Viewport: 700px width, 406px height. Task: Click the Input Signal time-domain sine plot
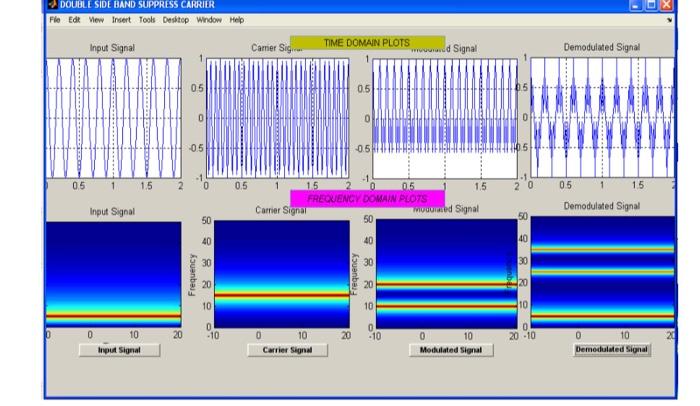pyautogui.click(x=113, y=118)
